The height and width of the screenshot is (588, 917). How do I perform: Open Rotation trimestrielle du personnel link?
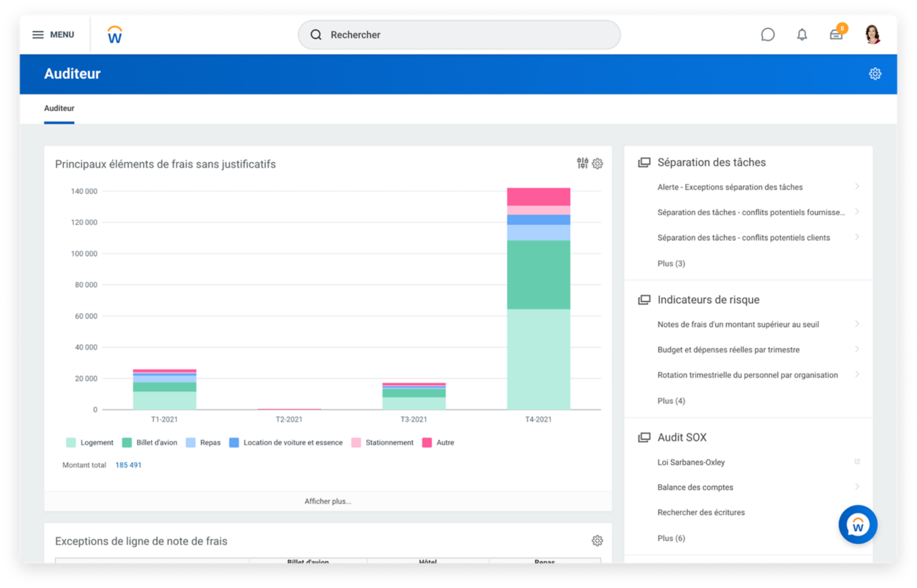[x=748, y=375]
